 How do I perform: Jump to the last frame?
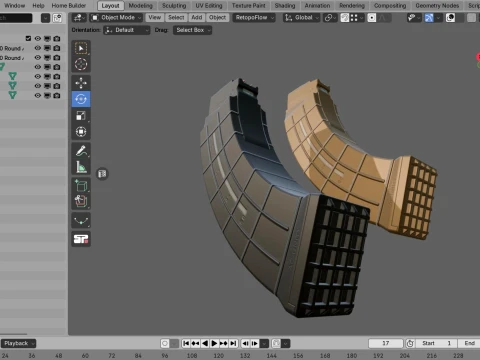[233, 343]
